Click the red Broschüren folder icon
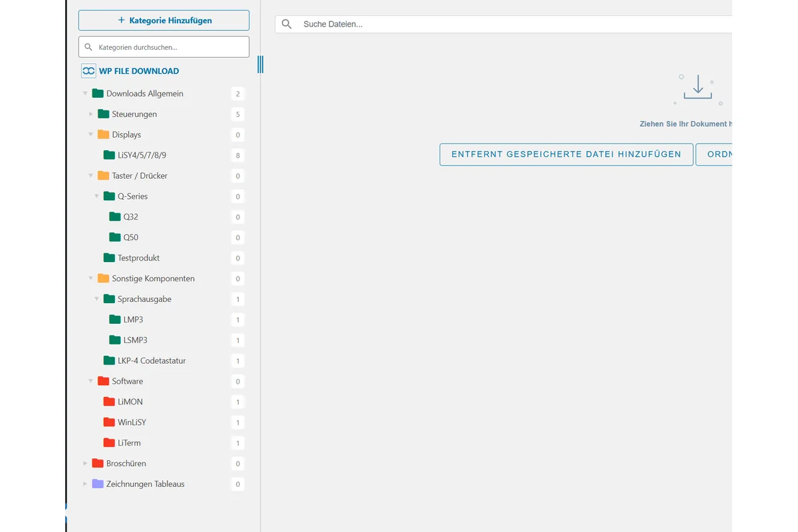Screen dimensions: 798x532 [x=98, y=464]
